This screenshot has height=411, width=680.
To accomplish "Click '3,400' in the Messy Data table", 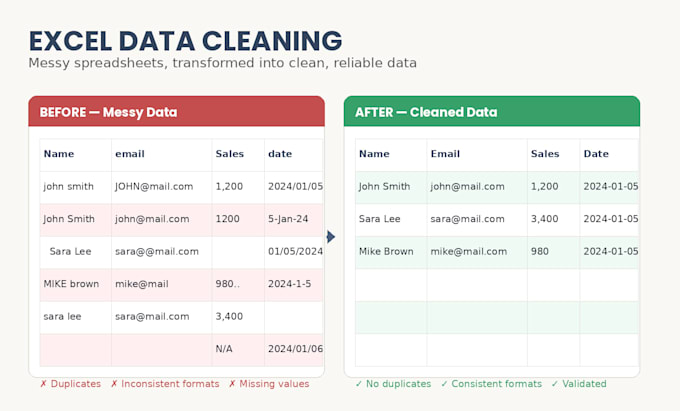I will click(229, 316).
